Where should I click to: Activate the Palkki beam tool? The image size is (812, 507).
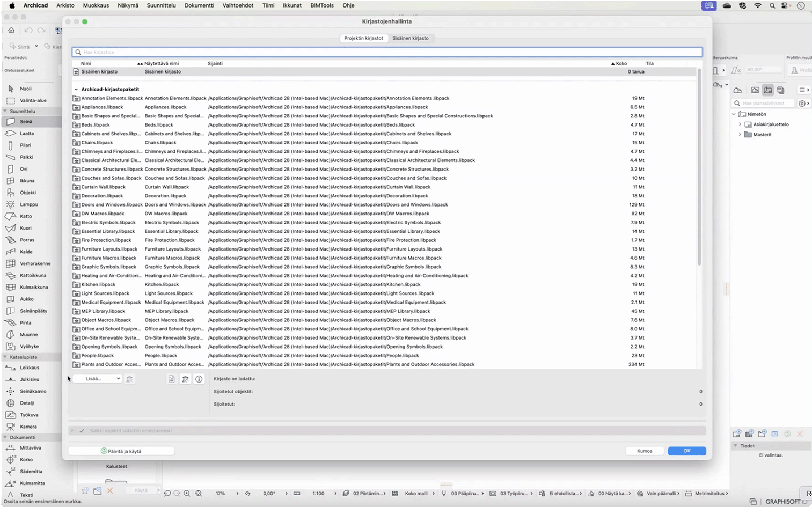click(x=26, y=157)
